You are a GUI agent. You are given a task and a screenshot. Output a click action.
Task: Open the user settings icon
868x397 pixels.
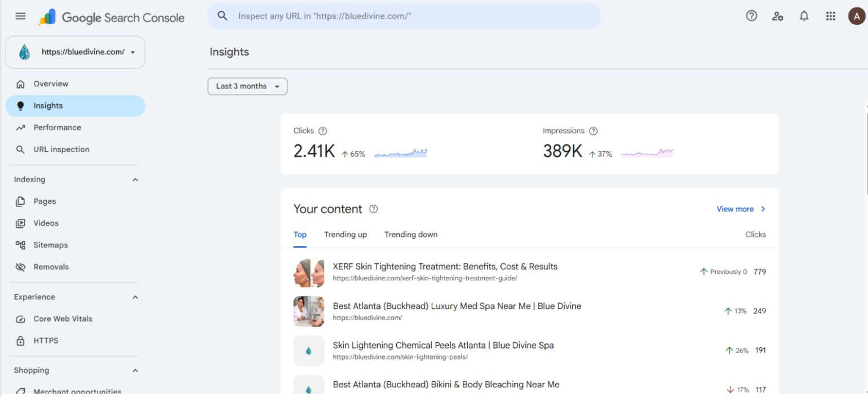[778, 16]
